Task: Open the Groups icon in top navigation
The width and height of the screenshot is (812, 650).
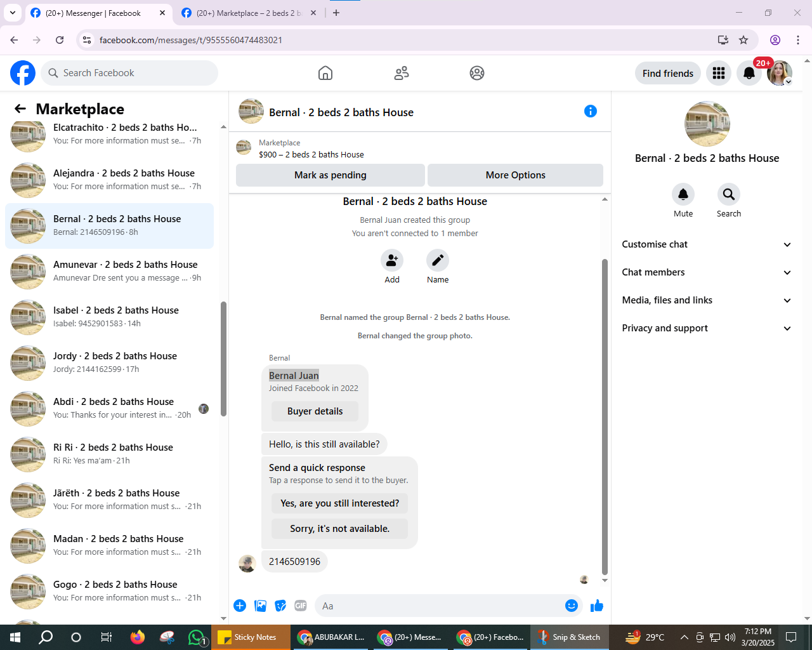Action: 477,73
